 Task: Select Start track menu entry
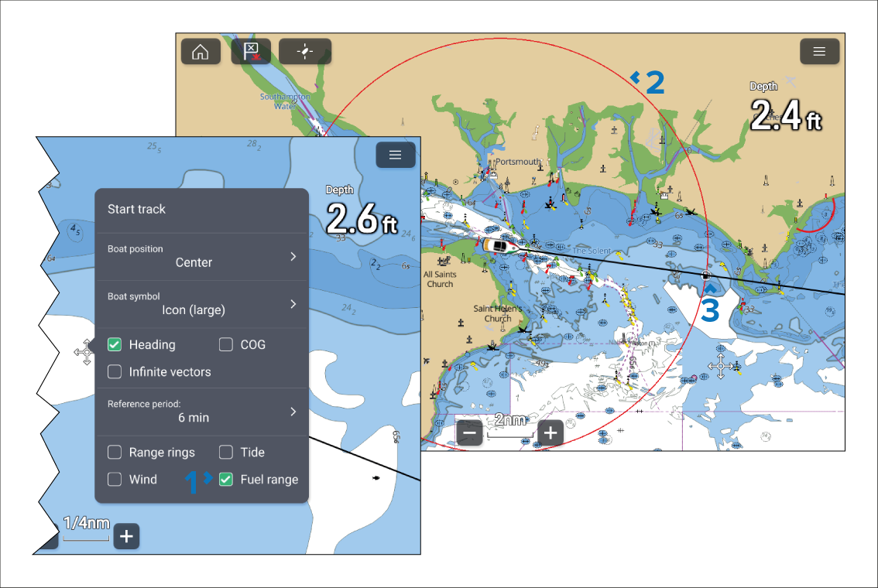(x=137, y=209)
